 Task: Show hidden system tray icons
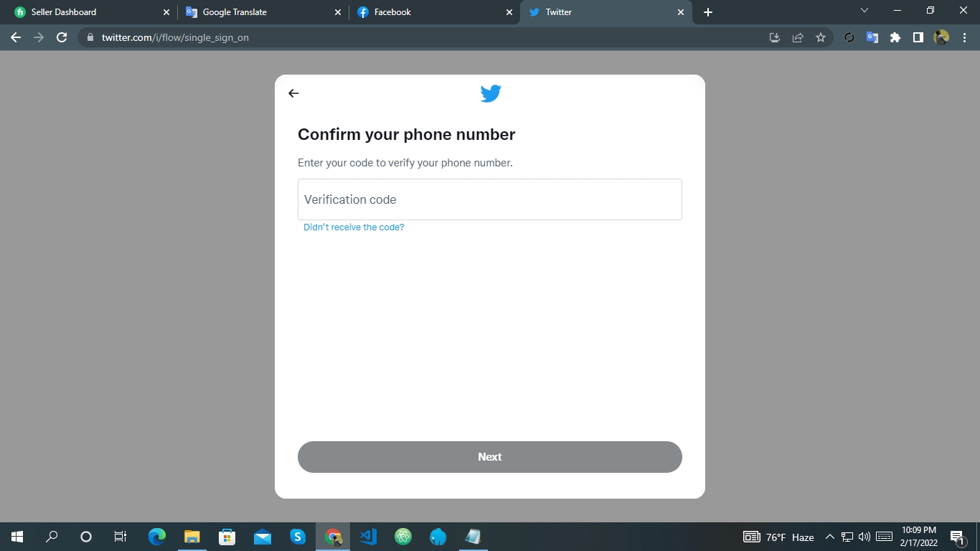[x=829, y=537]
